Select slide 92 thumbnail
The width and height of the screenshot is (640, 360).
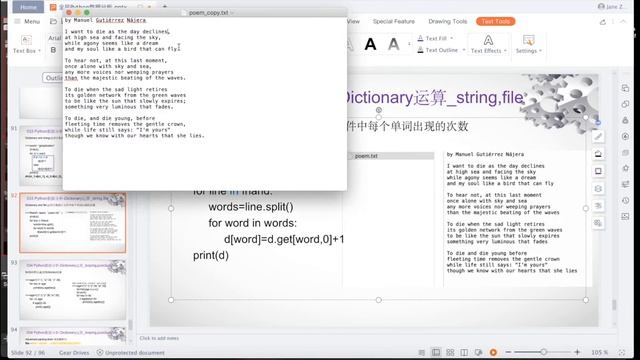[73, 223]
